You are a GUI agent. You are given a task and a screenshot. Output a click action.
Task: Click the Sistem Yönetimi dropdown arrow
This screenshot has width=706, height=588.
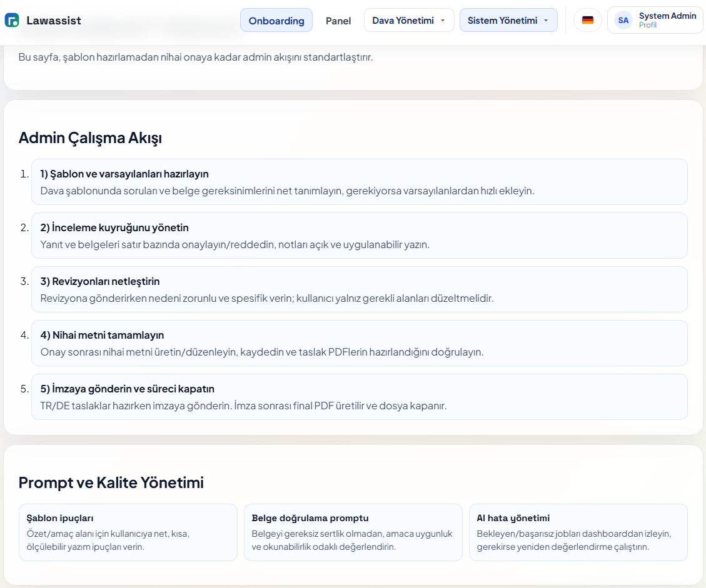pos(546,21)
